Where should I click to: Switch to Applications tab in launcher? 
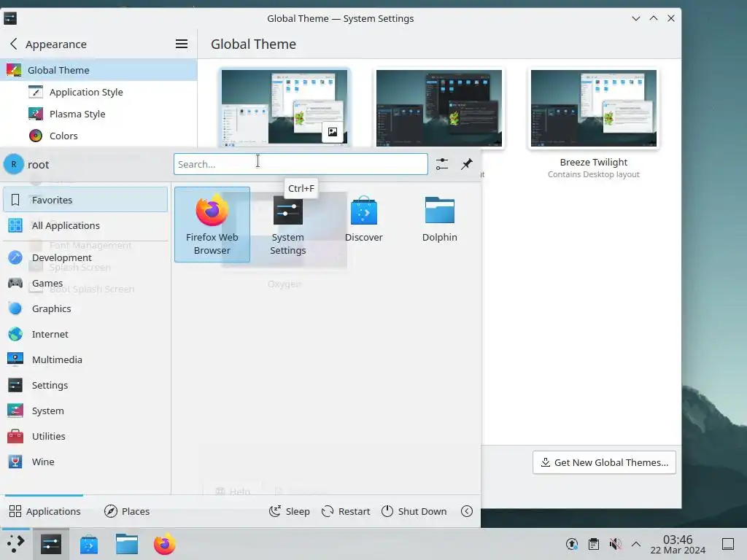pos(44,511)
